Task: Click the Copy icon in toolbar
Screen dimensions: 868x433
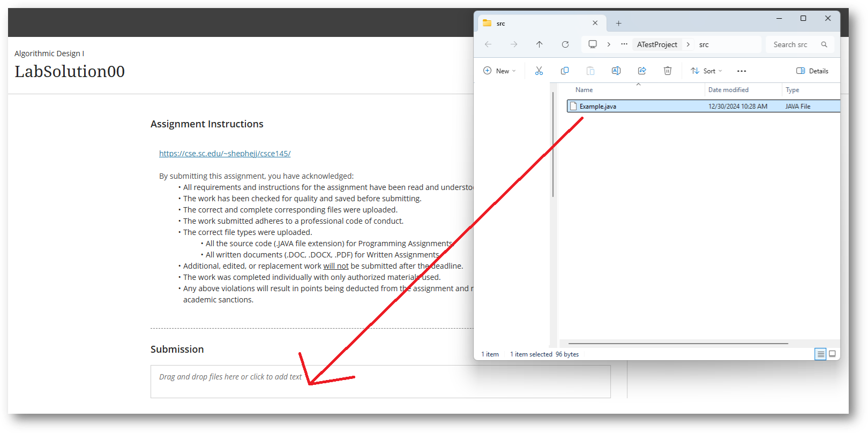Action: 565,71
